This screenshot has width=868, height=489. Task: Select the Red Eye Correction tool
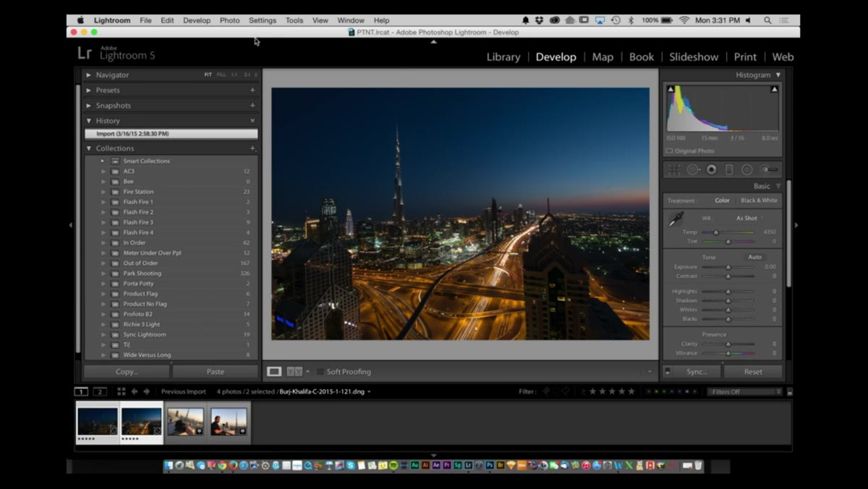coord(711,169)
